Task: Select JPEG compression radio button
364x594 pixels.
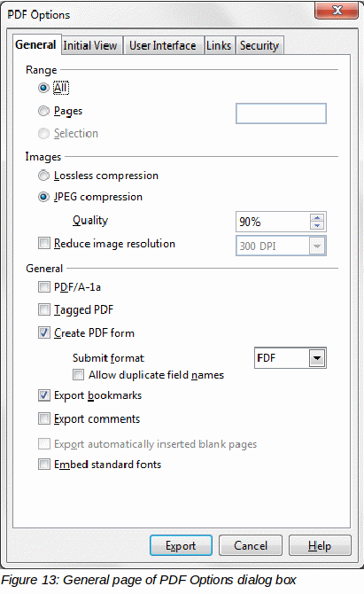Action: click(44, 197)
